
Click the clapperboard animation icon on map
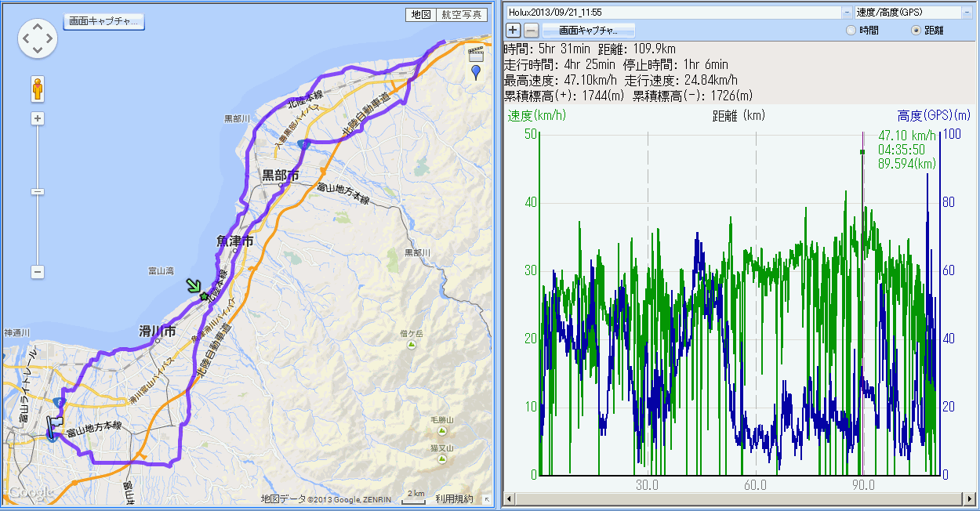[475, 54]
